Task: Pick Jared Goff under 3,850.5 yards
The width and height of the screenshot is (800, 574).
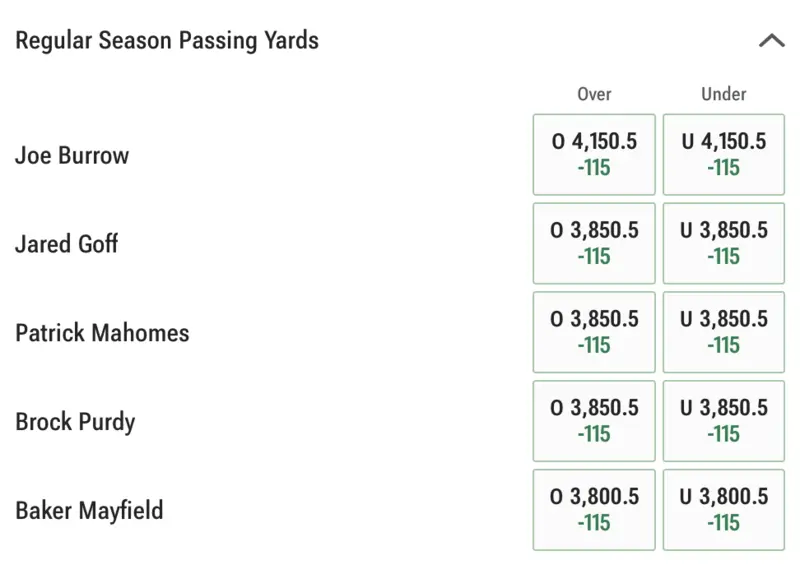Action: click(723, 243)
